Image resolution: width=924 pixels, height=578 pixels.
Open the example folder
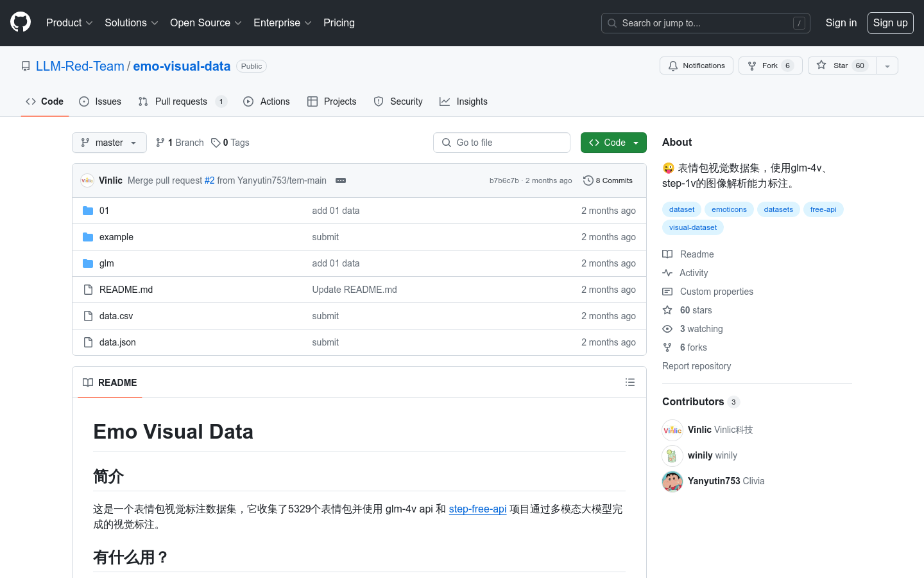[x=116, y=237]
